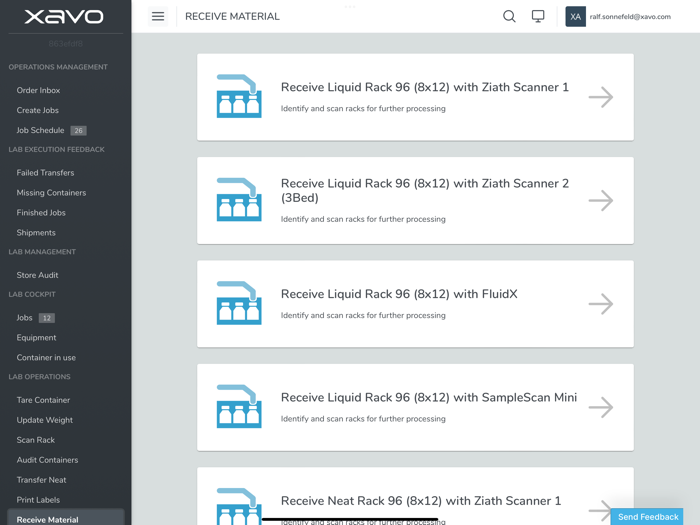
Task: Open Store Audit
Action: click(x=38, y=275)
